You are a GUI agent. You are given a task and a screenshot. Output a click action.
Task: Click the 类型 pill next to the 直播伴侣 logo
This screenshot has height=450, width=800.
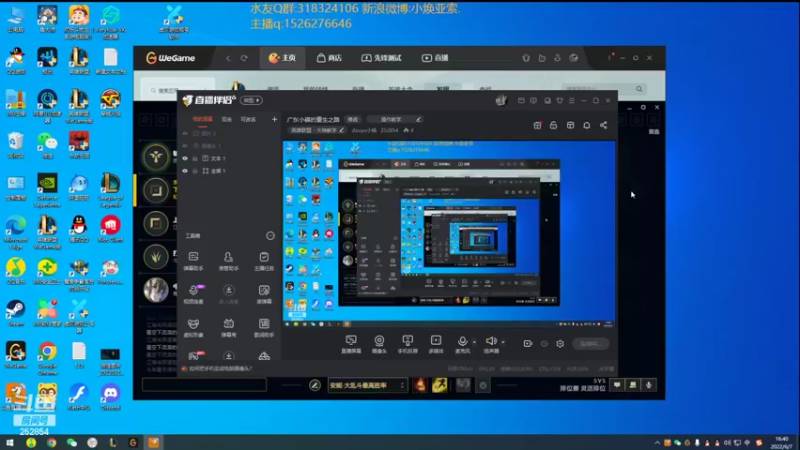pyautogui.click(x=251, y=101)
